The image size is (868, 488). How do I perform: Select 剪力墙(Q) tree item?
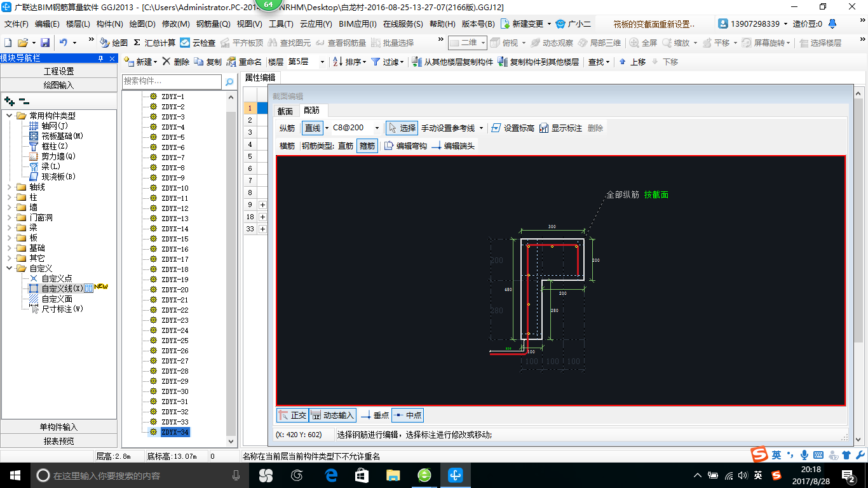tap(58, 156)
